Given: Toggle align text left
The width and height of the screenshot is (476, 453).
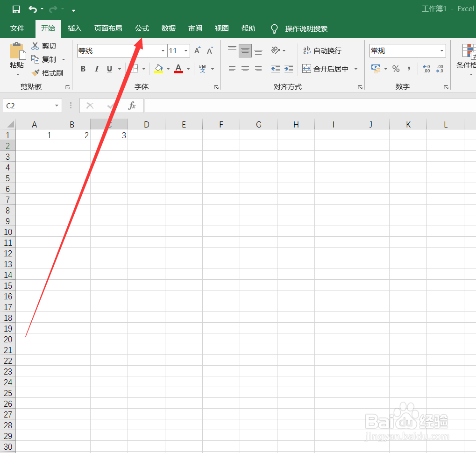Looking at the screenshot, I should (232, 69).
